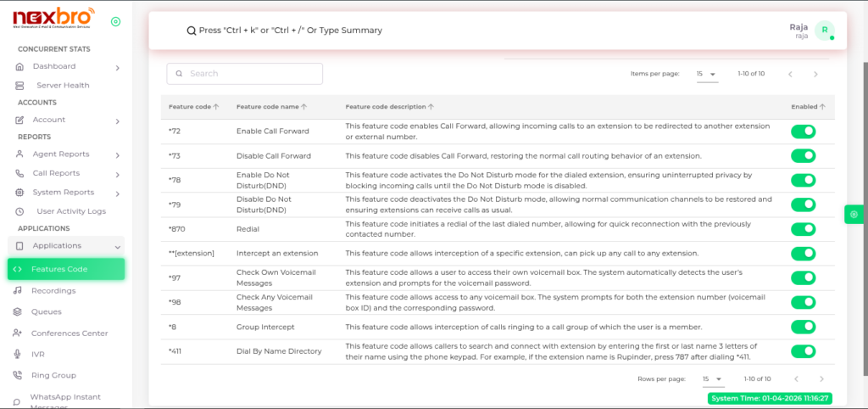The width and height of the screenshot is (868, 409).
Task: Click the green floating side panel icon
Action: (854, 215)
